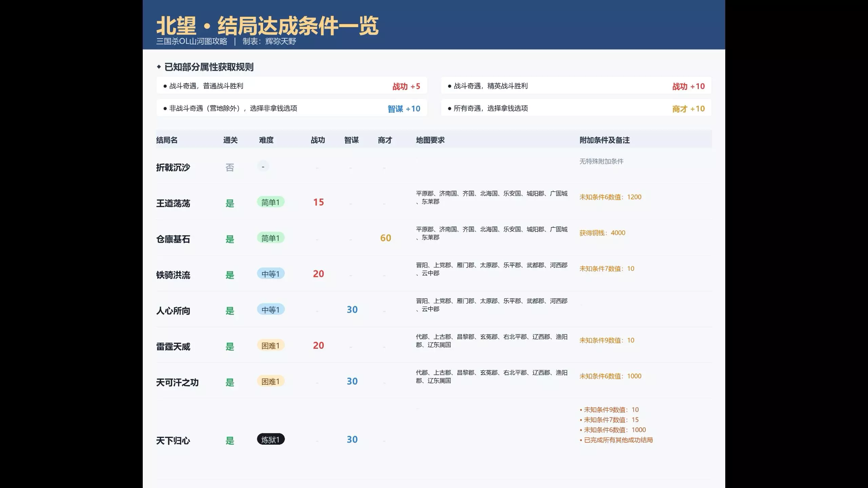Click the diamond bullet before 已知部分属性获取规则
Image resolution: width=868 pixels, height=488 pixels.
tap(159, 67)
